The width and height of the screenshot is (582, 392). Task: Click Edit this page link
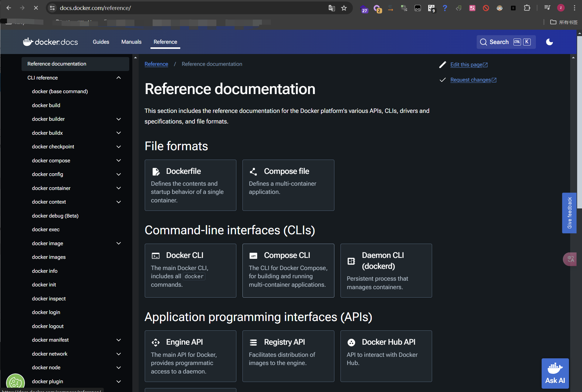point(469,65)
